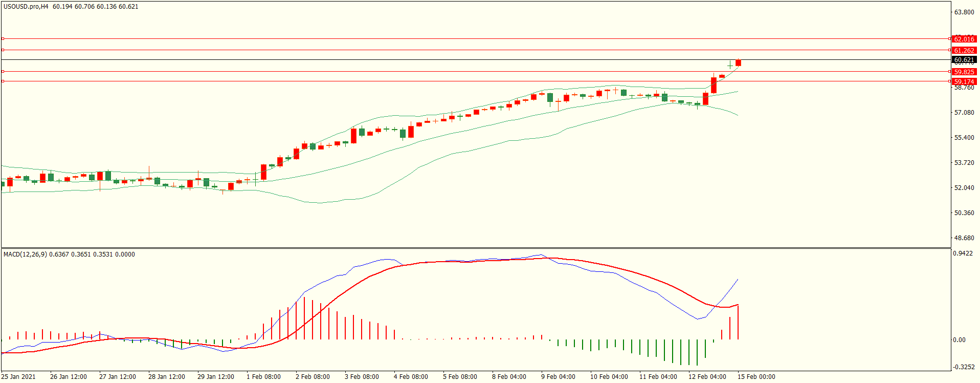Click the left handle of the red 59.174 line
The height and width of the screenshot is (383, 980).
click(3, 81)
